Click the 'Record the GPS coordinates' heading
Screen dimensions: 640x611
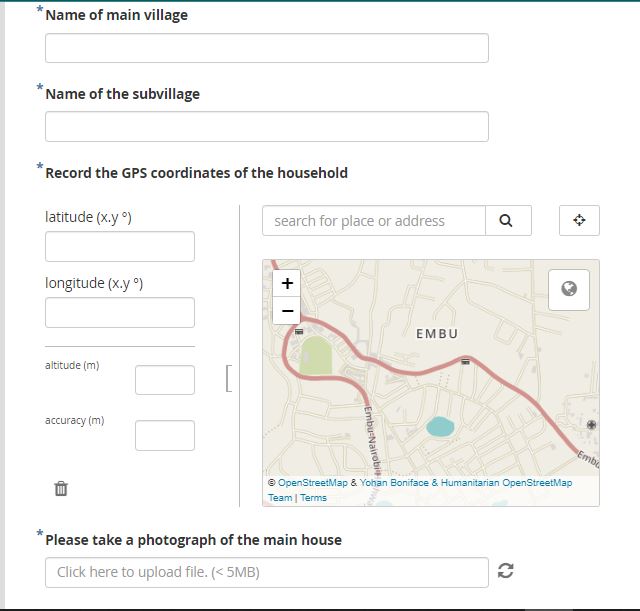(196, 173)
